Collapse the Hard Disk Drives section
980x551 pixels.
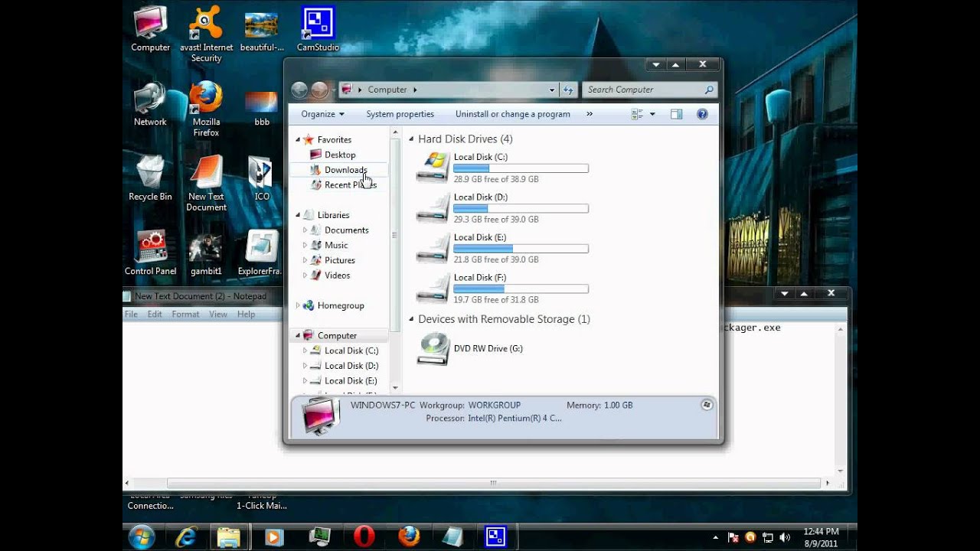pos(411,139)
